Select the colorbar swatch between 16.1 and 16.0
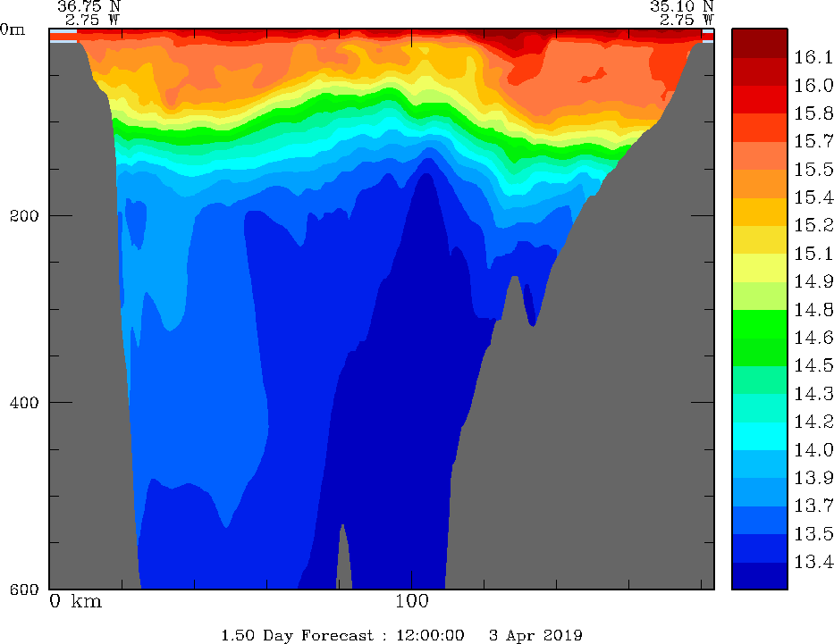834x644 pixels. click(760, 71)
